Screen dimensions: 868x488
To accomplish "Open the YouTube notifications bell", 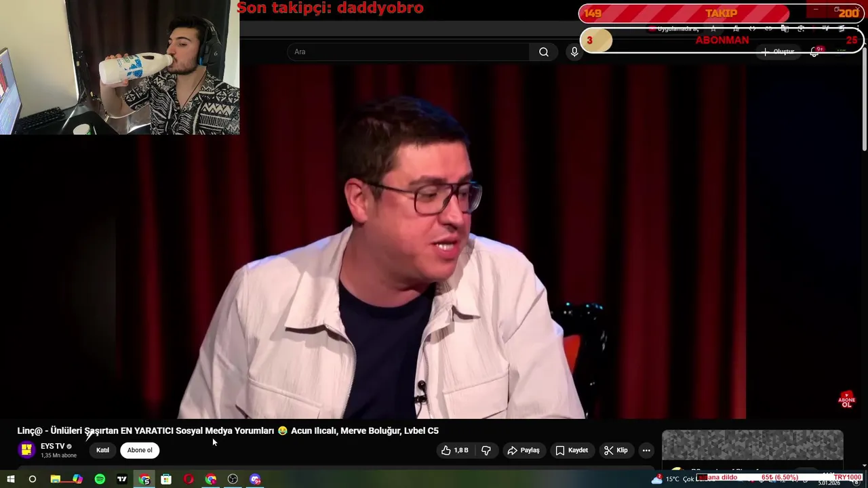I will point(814,52).
